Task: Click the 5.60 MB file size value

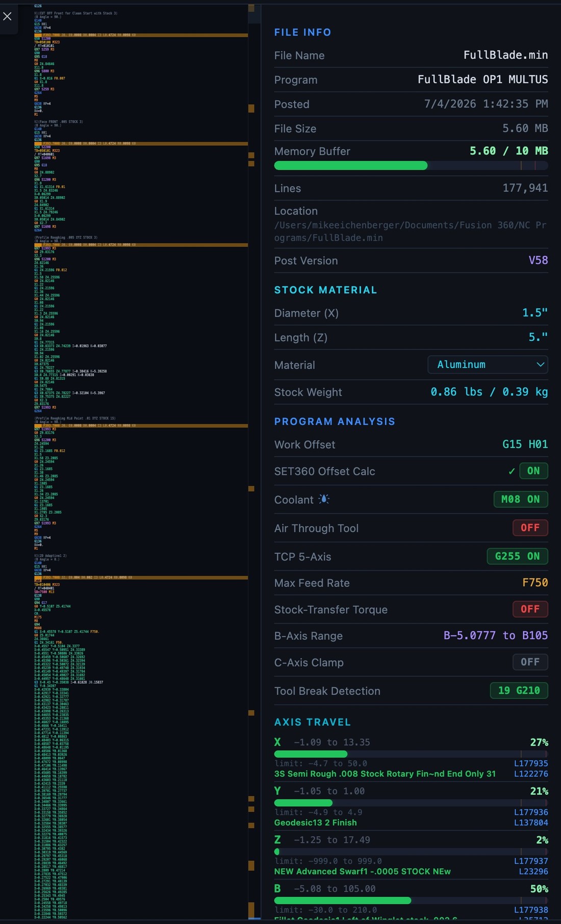Action: tap(525, 128)
